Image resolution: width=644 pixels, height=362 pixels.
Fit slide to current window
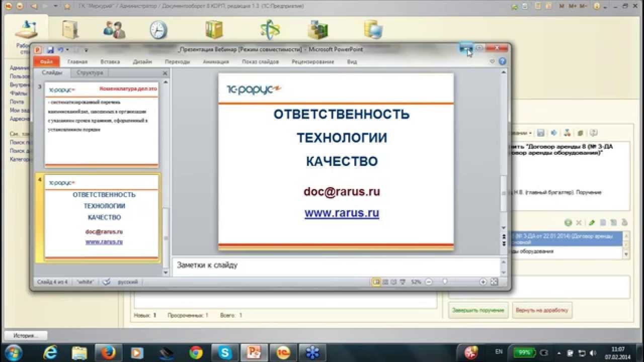pos(494,282)
